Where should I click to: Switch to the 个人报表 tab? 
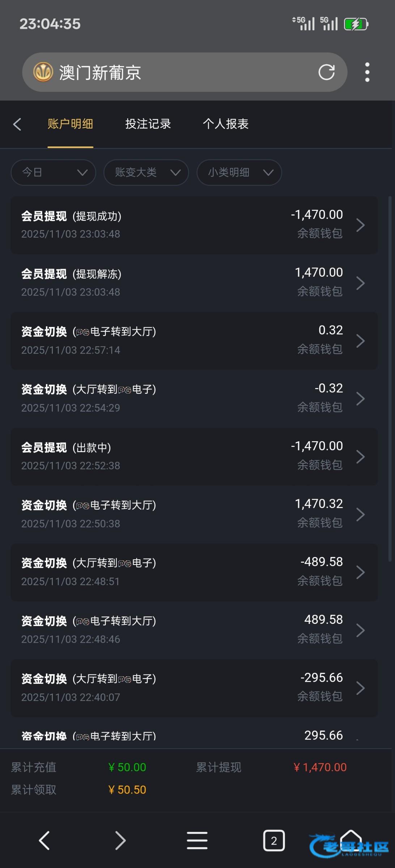coord(226,124)
